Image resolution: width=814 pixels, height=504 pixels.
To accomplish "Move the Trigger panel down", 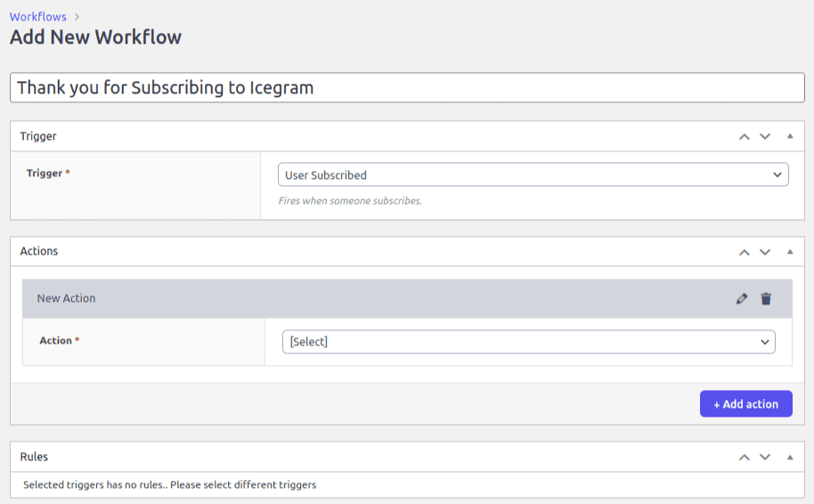I will tap(765, 136).
